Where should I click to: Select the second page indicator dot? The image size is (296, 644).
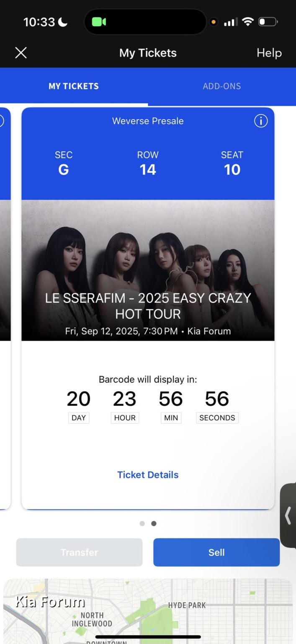154,523
